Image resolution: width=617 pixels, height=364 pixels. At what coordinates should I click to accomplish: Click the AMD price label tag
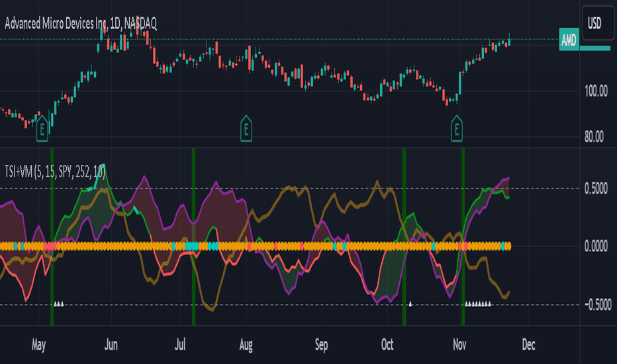click(569, 39)
